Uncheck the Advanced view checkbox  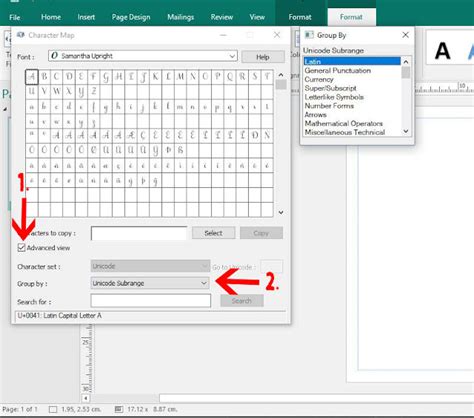pyautogui.click(x=22, y=247)
